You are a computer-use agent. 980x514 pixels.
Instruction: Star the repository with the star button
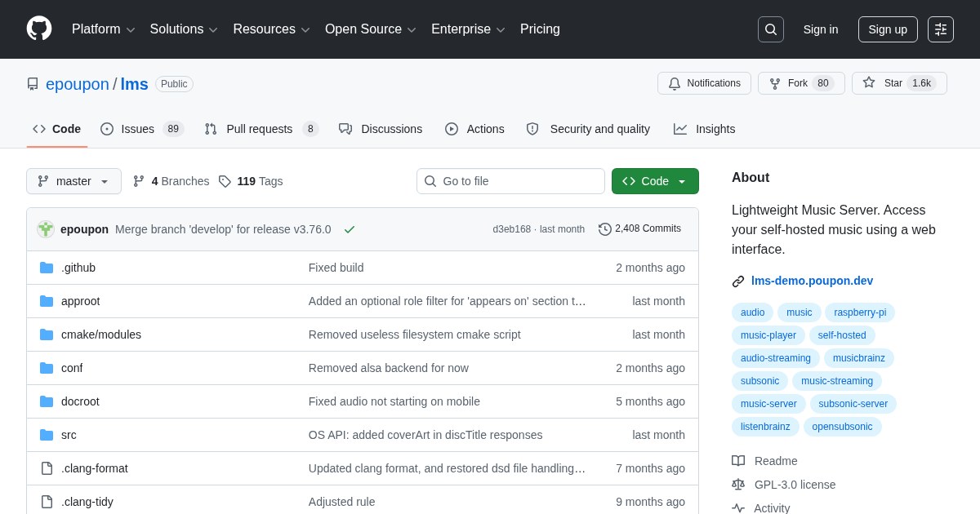point(899,83)
